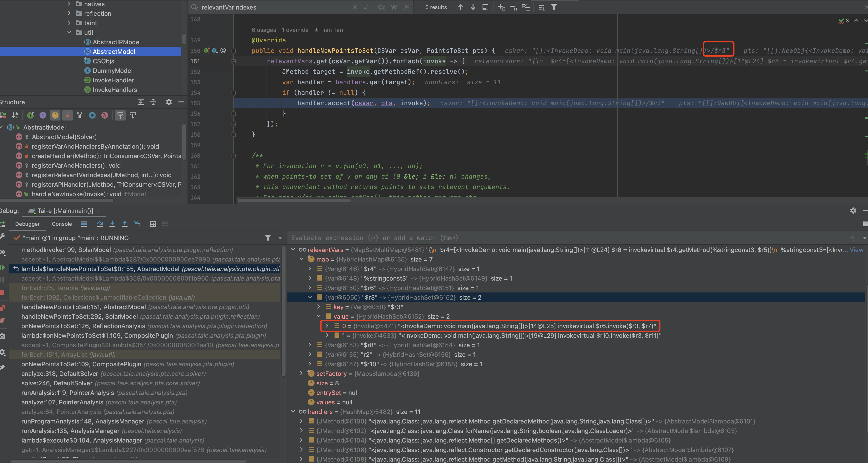Switch to Console tab
The image size is (868, 463).
click(62, 224)
